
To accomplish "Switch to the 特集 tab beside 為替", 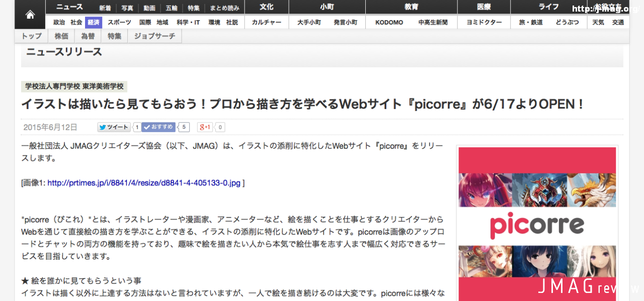I will (x=115, y=36).
